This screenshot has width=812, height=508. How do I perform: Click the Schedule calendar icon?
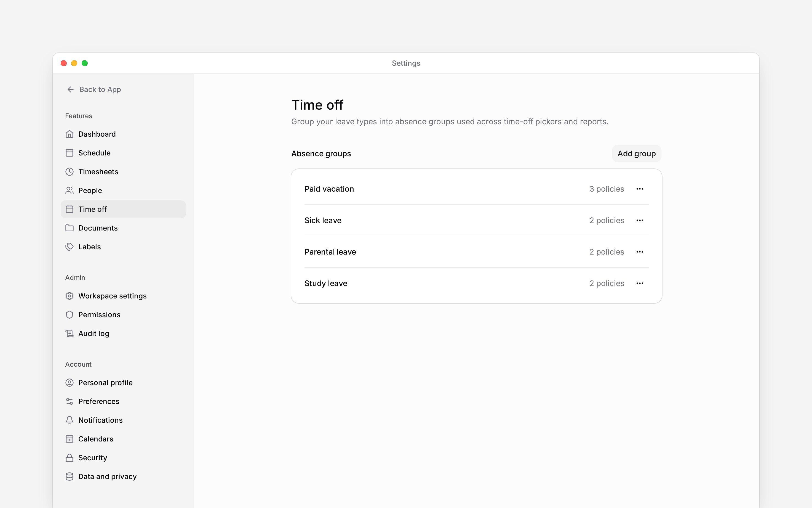(70, 153)
